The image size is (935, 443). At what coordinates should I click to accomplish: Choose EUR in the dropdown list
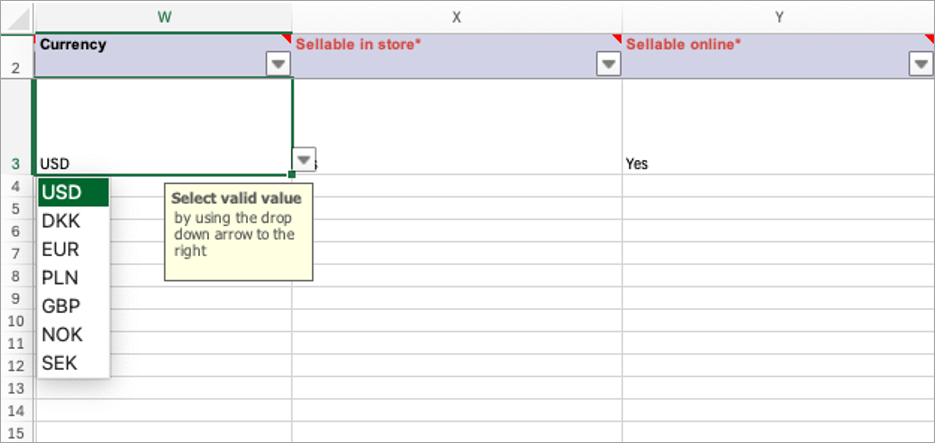click(62, 249)
